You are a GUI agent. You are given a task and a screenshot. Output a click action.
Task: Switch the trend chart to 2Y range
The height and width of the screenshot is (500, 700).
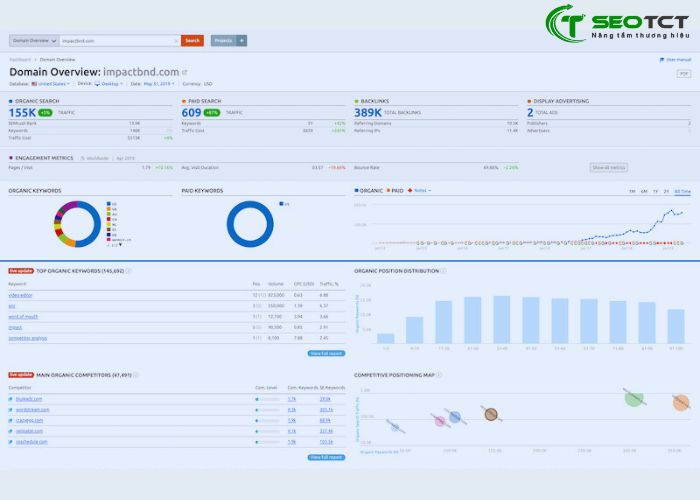tap(666, 192)
